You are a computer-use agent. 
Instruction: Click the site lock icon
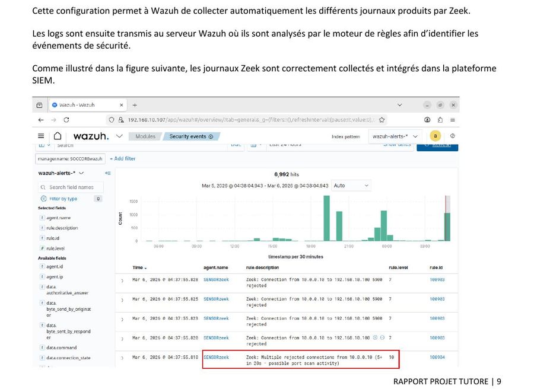pos(121,120)
